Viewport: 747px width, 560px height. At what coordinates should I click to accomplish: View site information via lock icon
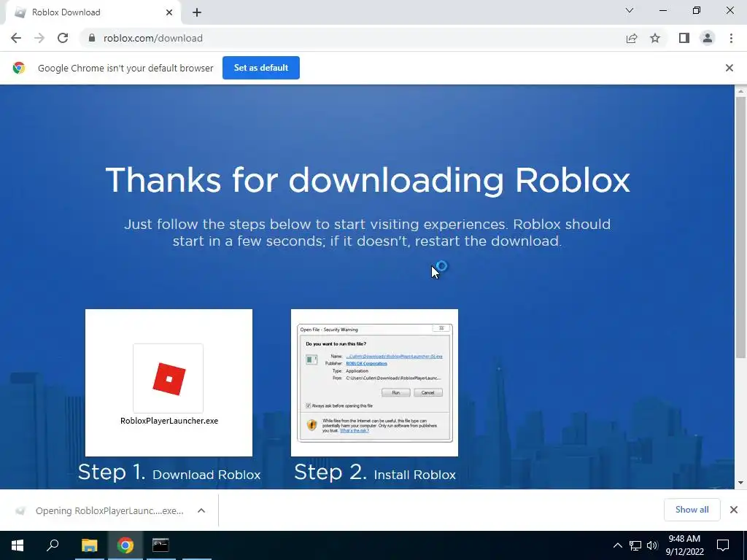coord(91,38)
